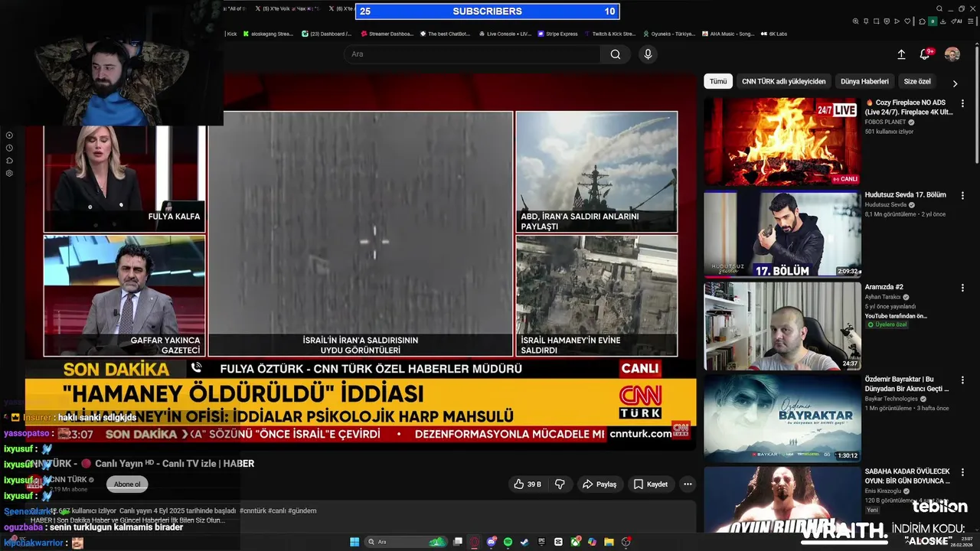Open Spotify from the taskbar
980x551 pixels.
(508, 542)
